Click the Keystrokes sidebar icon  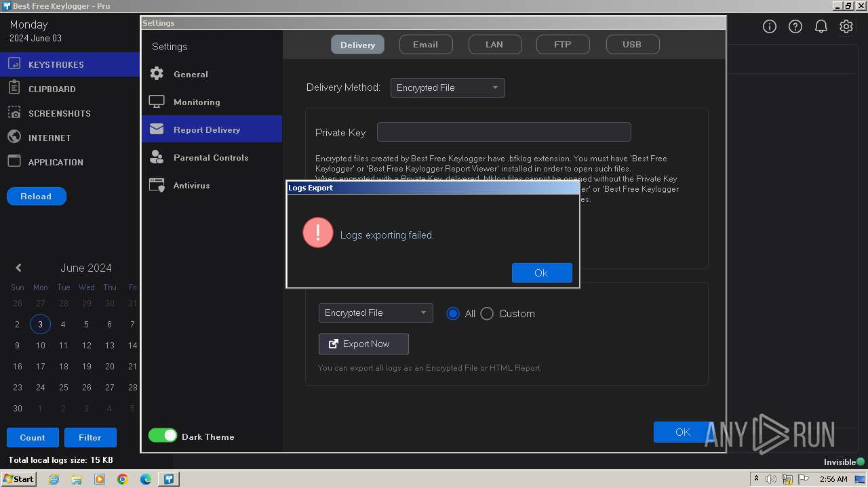point(14,64)
